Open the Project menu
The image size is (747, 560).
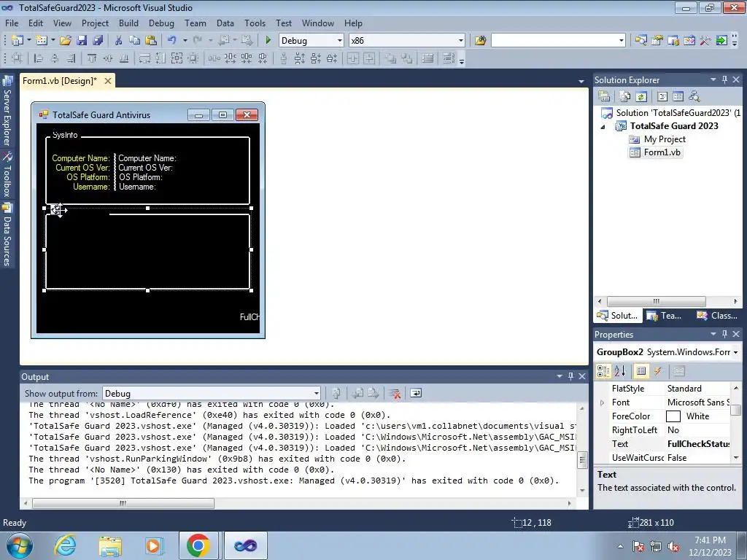click(95, 23)
